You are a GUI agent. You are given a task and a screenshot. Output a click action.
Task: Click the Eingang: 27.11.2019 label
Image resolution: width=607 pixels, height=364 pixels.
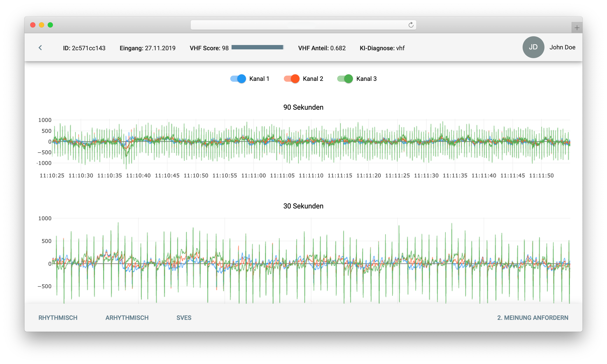[148, 48]
